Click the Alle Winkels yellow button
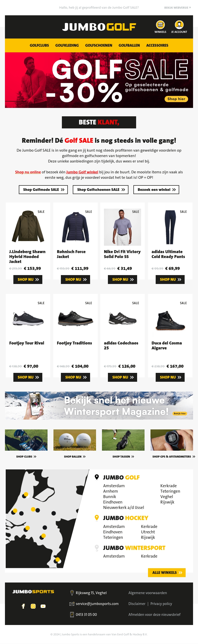198x644 pixels. [x=167, y=572]
